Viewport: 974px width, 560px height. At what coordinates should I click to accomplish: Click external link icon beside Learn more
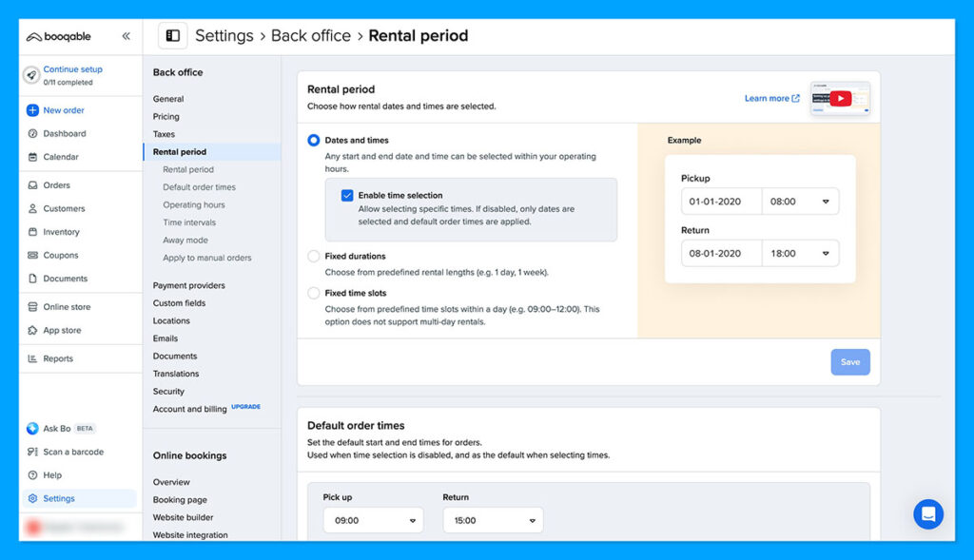click(796, 98)
